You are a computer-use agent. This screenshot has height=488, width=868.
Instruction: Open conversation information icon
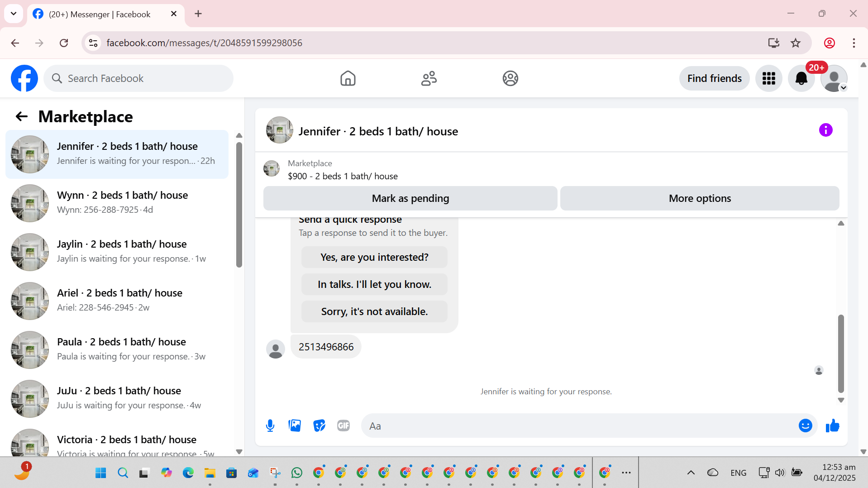click(x=825, y=130)
